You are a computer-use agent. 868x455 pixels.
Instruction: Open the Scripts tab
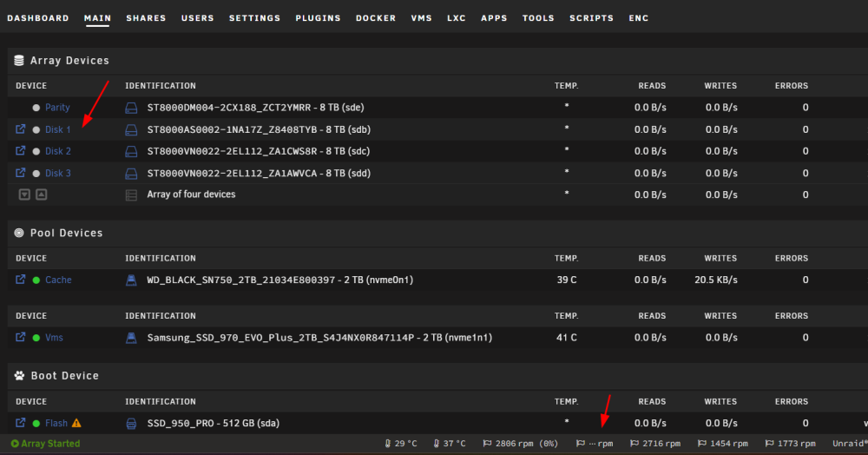click(591, 17)
